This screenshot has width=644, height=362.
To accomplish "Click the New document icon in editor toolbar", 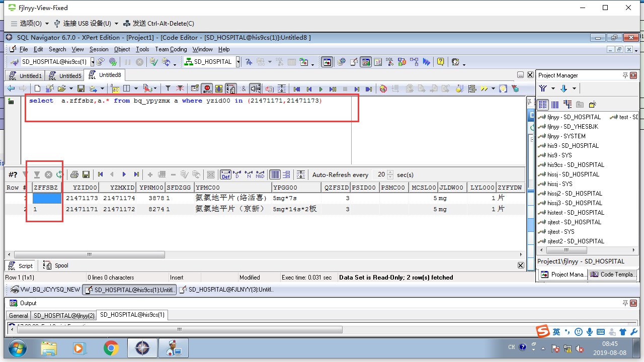I will point(37,88).
